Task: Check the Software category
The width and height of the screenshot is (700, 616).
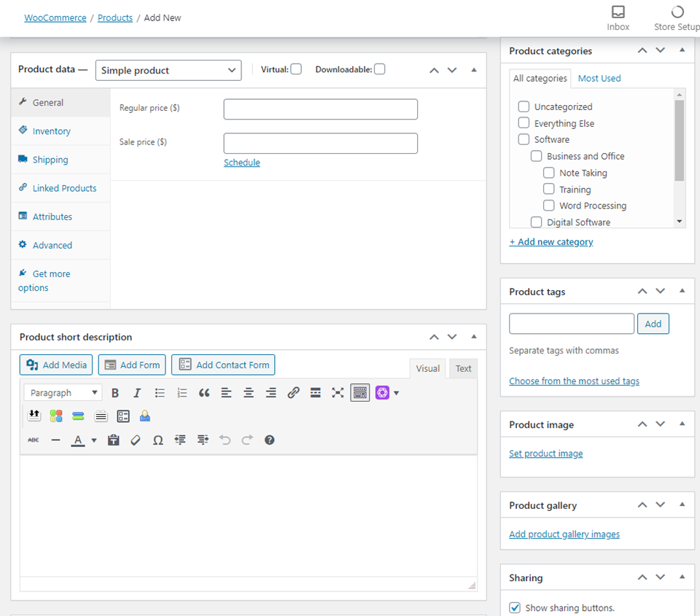Action: click(x=524, y=139)
